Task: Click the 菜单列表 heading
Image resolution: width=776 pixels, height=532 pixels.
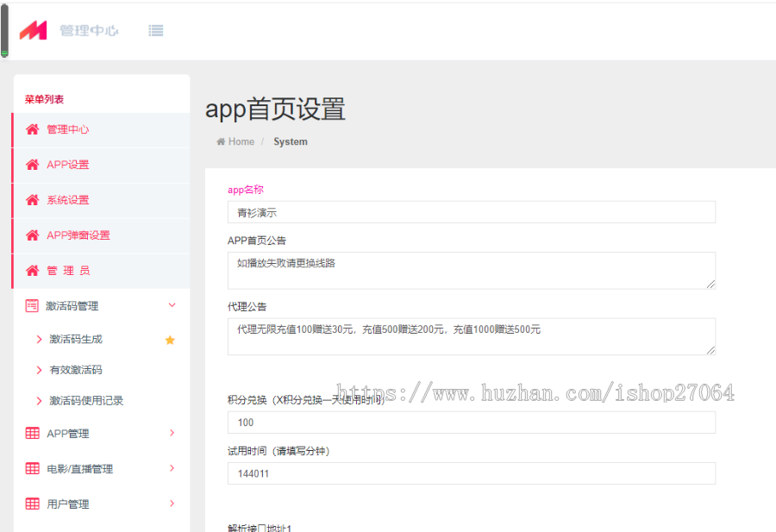Action: (45, 99)
